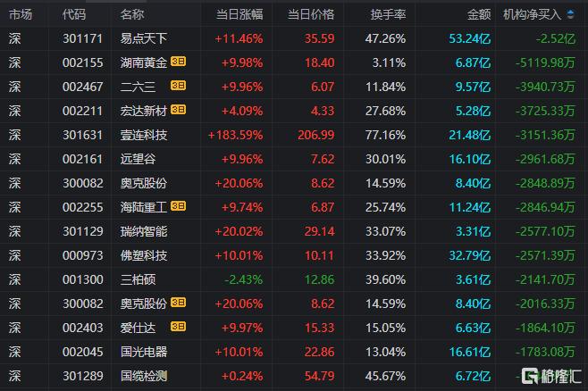Viewport: 588px width, 391px height.
Task: Click the 3日 badge beside 爱仕达
Action: pyautogui.click(x=178, y=327)
